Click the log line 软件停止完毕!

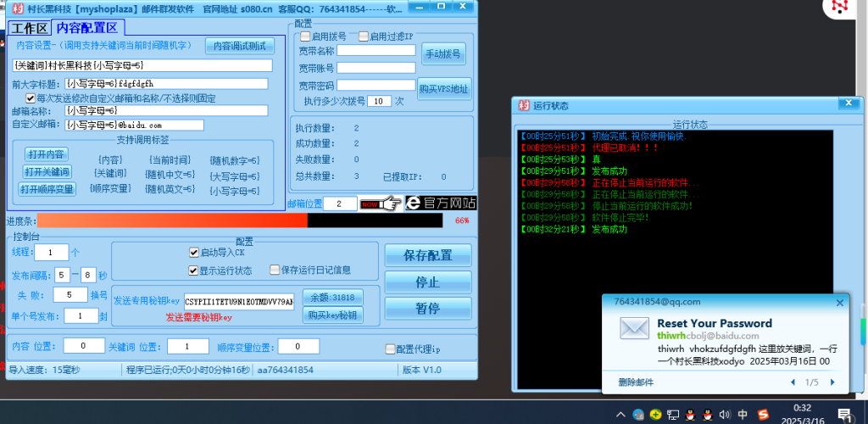pos(620,218)
